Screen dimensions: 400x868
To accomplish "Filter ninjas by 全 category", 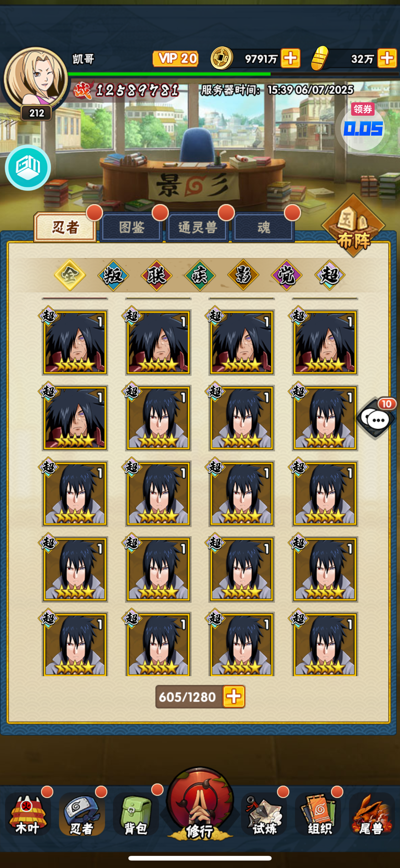I will coord(70,275).
